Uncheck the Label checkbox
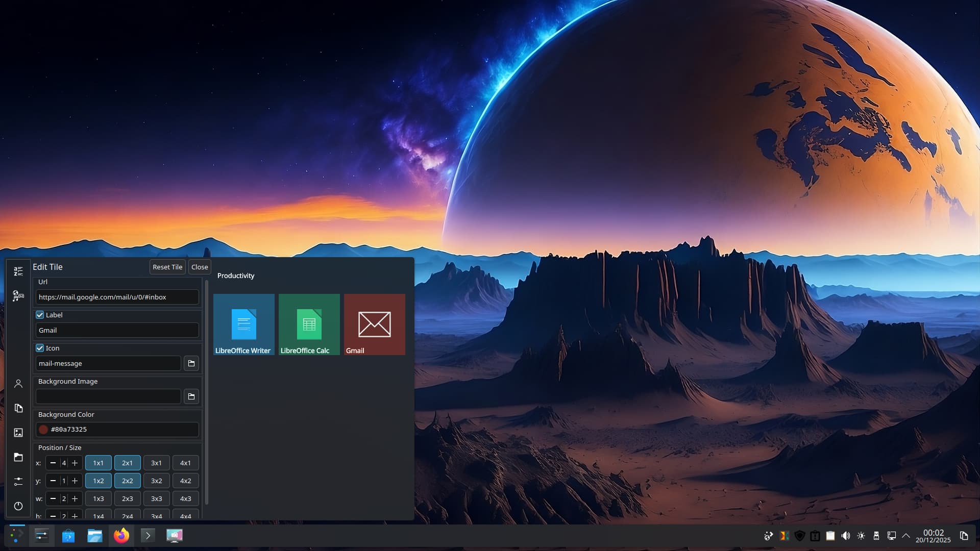This screenshot has width=980, height=551. coord(40,315)
